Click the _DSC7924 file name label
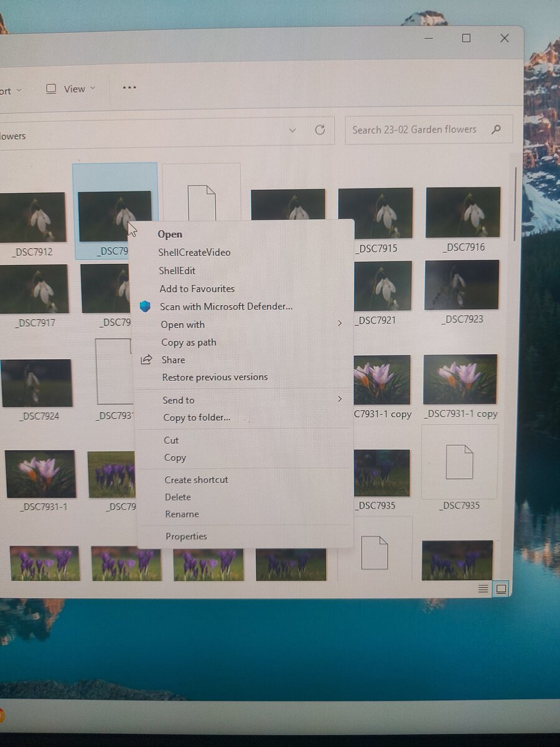 coord(39,416)
